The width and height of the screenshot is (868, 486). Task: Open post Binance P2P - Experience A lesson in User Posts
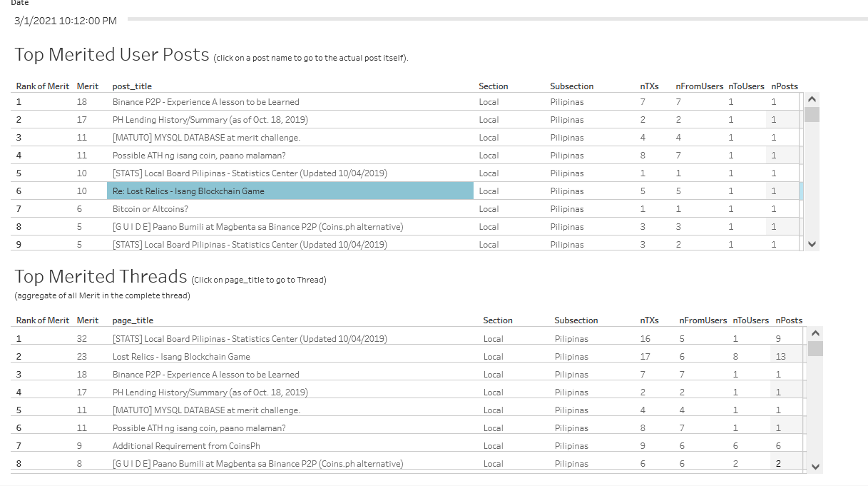(206, 102)
